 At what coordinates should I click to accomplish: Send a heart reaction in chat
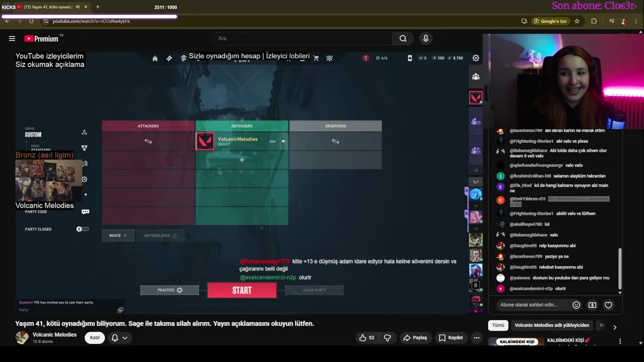click(x=608, y=305)
